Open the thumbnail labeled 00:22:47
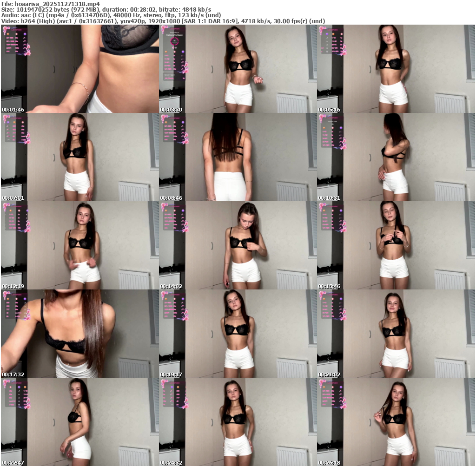Viewport: 476px width, 466px height. (79, 422)
